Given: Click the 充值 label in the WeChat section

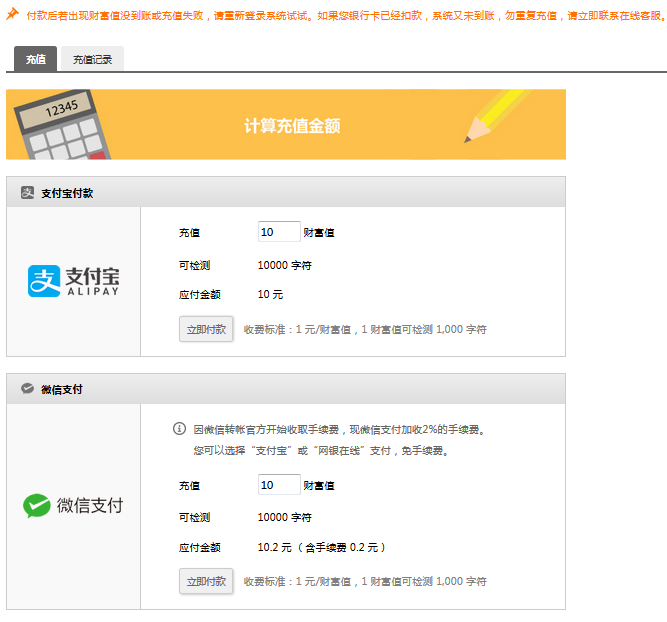Looking at the screenshot, I should point(189,485).
